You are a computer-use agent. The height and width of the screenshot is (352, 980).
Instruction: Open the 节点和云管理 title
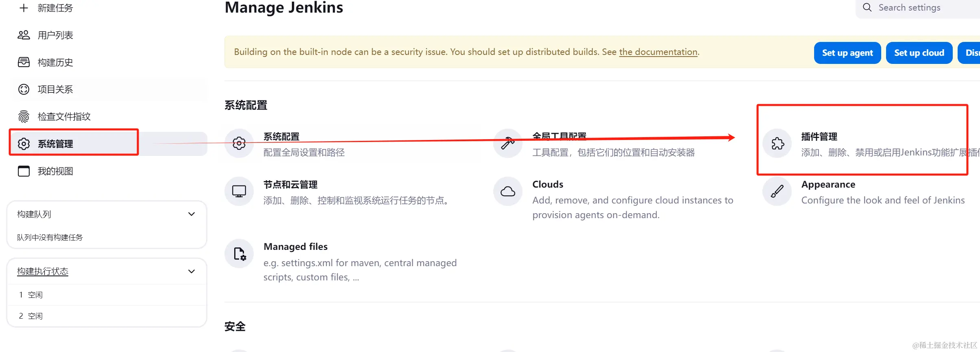coord(290,184)
